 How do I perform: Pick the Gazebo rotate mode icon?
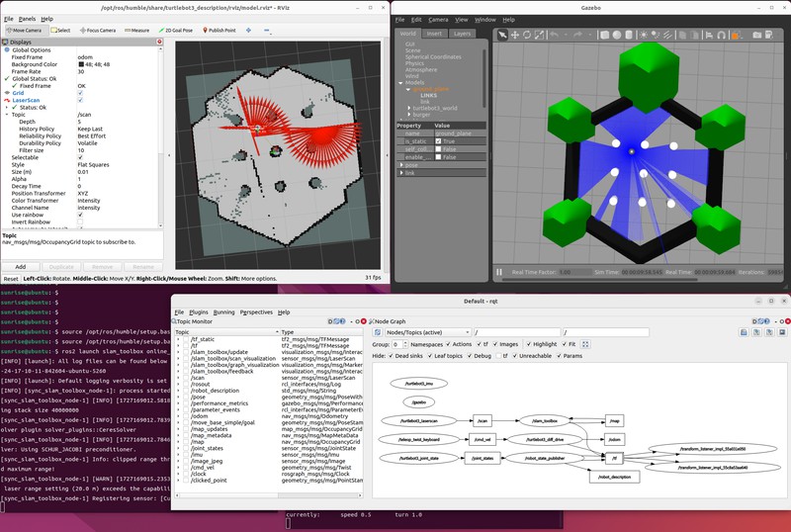coord(528,35)
